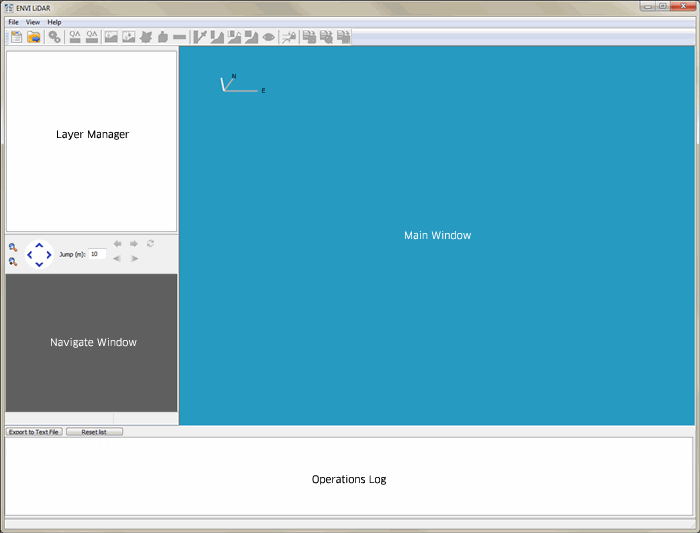The width and height of the screenshot is (700, 533).
Task: Open the View menu
Action: coord(33,22)
